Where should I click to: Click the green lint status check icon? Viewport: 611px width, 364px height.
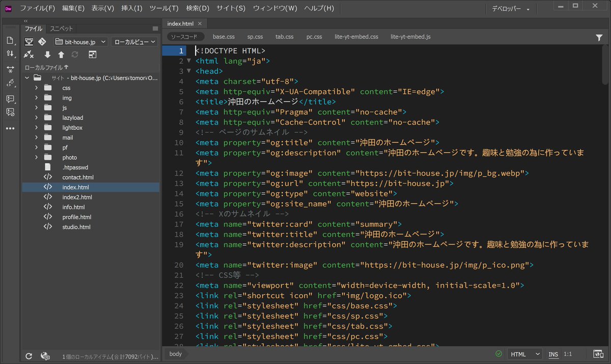(x=498, y=354)
